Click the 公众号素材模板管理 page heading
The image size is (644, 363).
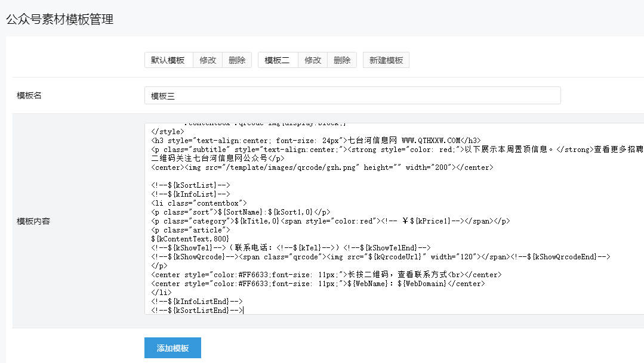[60, 19]
